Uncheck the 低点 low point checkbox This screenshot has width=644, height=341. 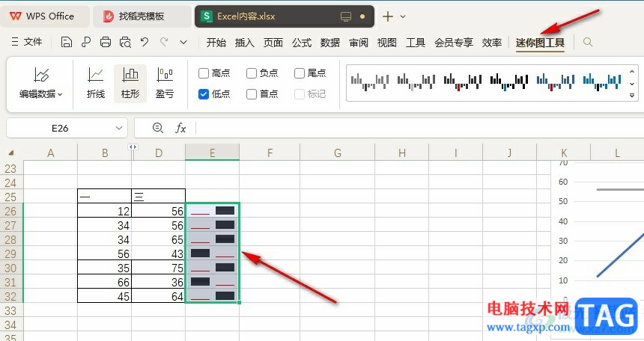[203, 94]
